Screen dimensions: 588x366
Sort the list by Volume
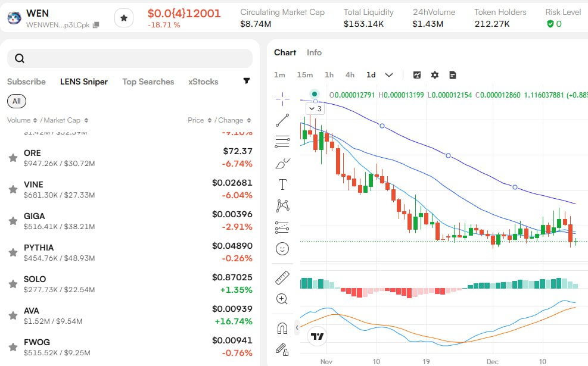22,120
